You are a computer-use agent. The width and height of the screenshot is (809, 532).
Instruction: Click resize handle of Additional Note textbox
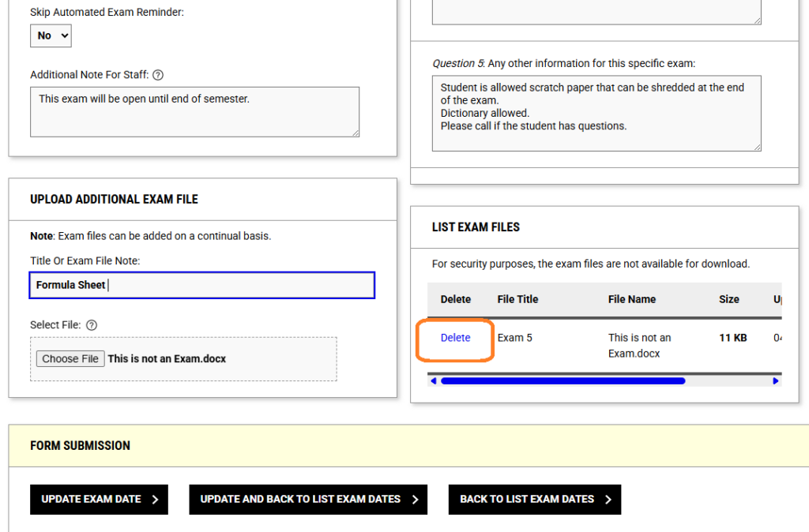pos(356,133)
